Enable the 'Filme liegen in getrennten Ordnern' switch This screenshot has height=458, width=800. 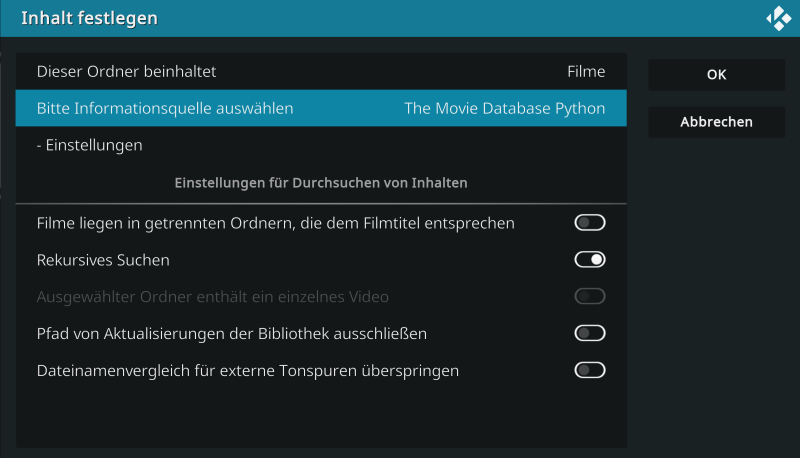(589, 223)
